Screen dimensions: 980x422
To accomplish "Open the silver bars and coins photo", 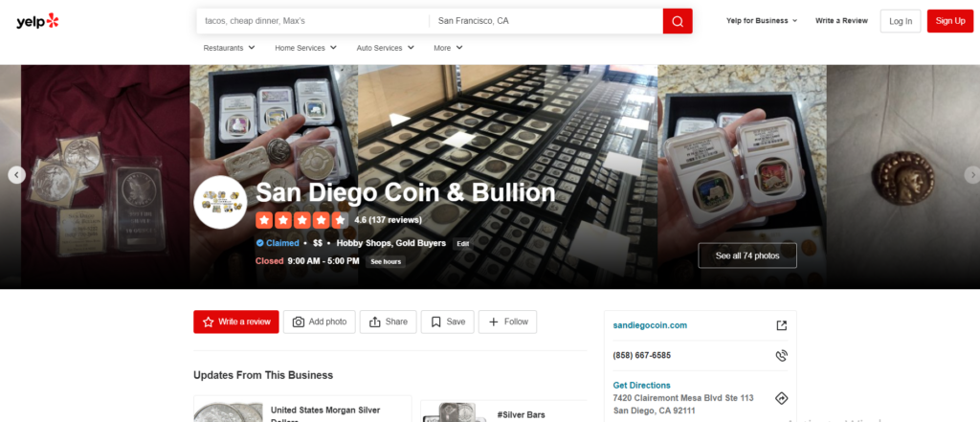I will [105, 177].
